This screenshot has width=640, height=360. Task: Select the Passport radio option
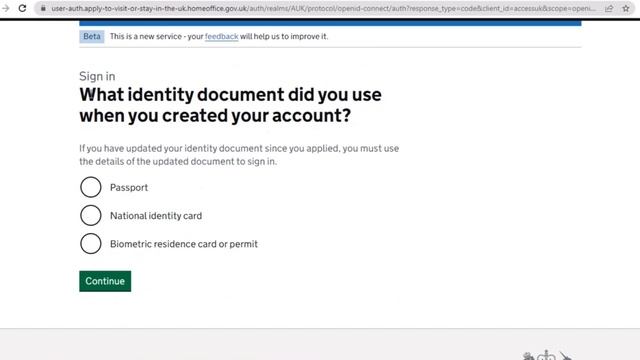click(x=91, y=187)
